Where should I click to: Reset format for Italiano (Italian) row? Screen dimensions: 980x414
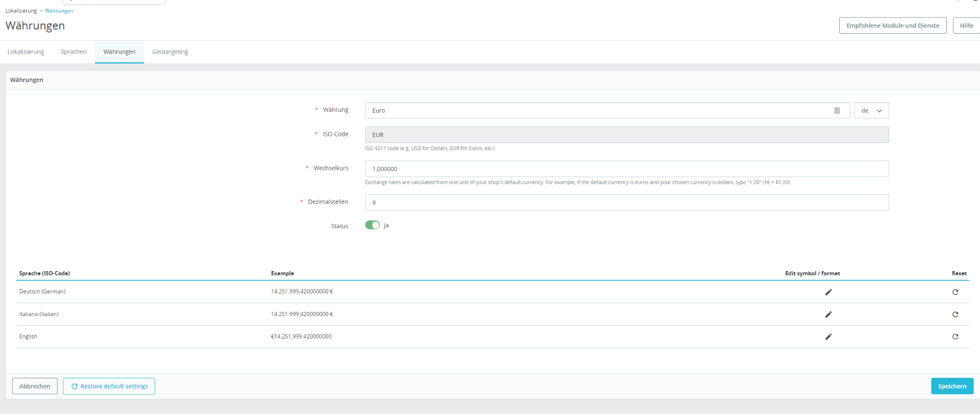[955, 314]
